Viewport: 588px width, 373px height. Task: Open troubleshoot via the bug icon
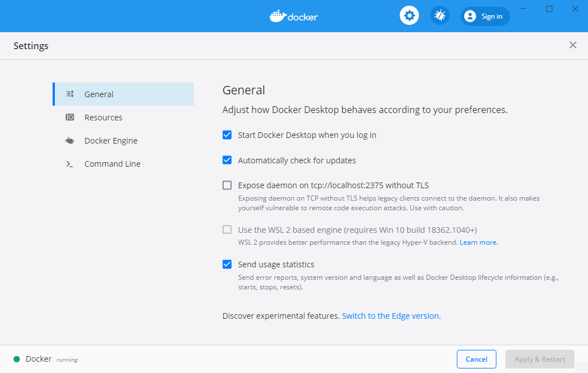[x=439, y=16]
